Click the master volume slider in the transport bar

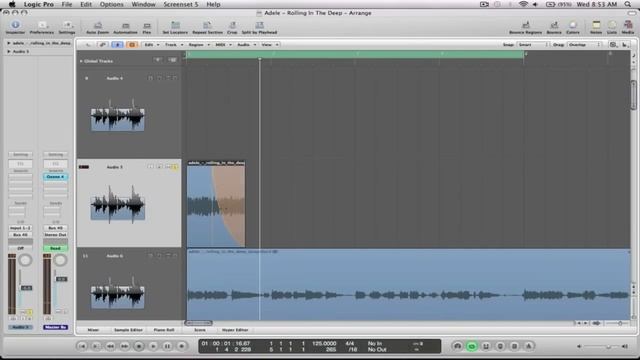[x=602, y=346]
